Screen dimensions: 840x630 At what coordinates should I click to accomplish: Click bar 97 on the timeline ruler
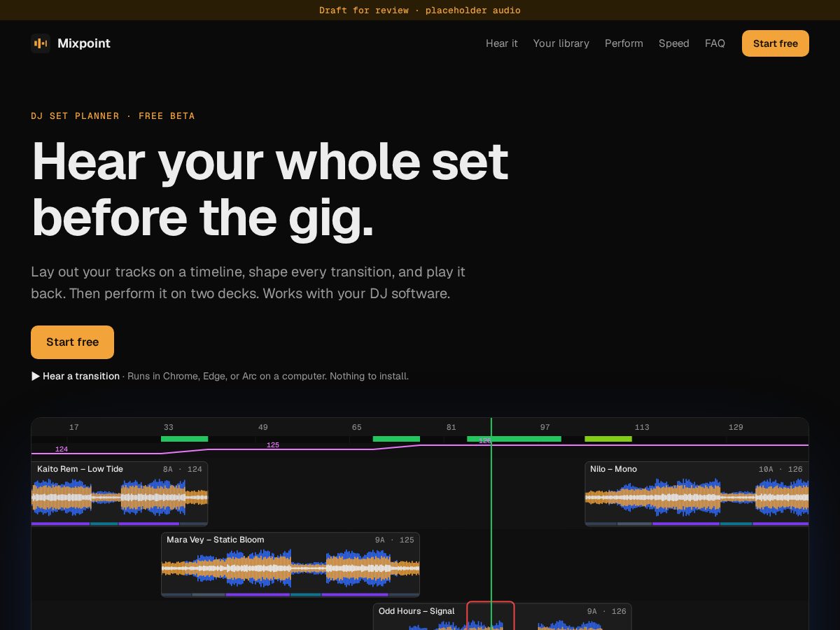click(x=545, y=427)
